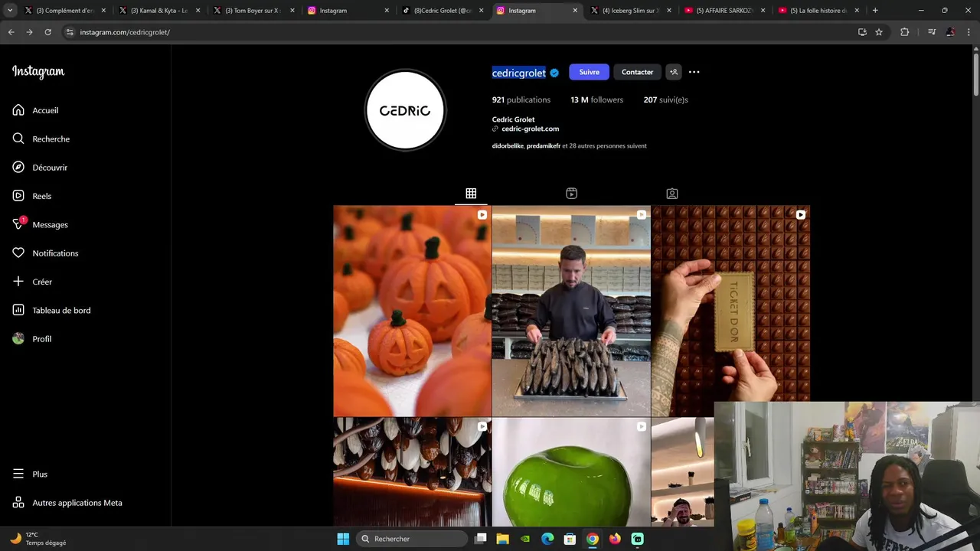Switch to La folle histoire tab
Image resolution: width=980 pixels, height=551 pixels.
click(x=819, y=11)
